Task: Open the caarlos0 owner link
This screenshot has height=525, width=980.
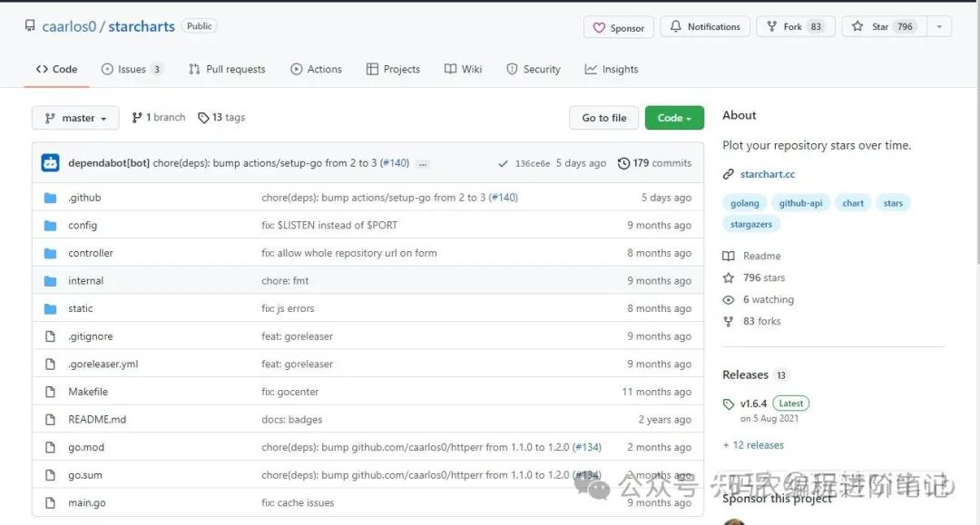Action: (69, 26)
